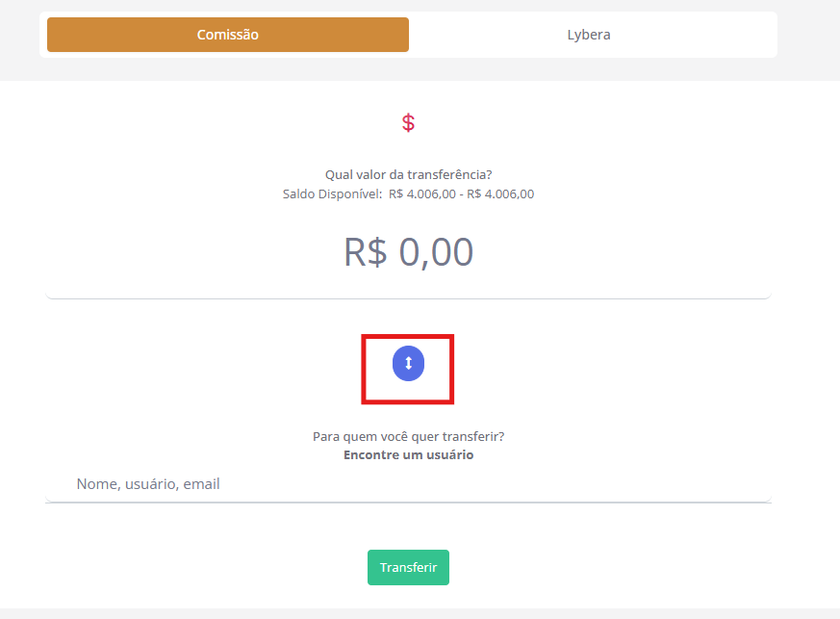Click the red dollar sign icon

408,123
